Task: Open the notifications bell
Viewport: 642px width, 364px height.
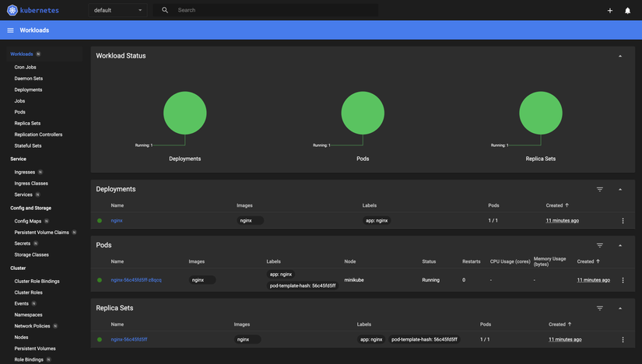Action: (627, 11)
